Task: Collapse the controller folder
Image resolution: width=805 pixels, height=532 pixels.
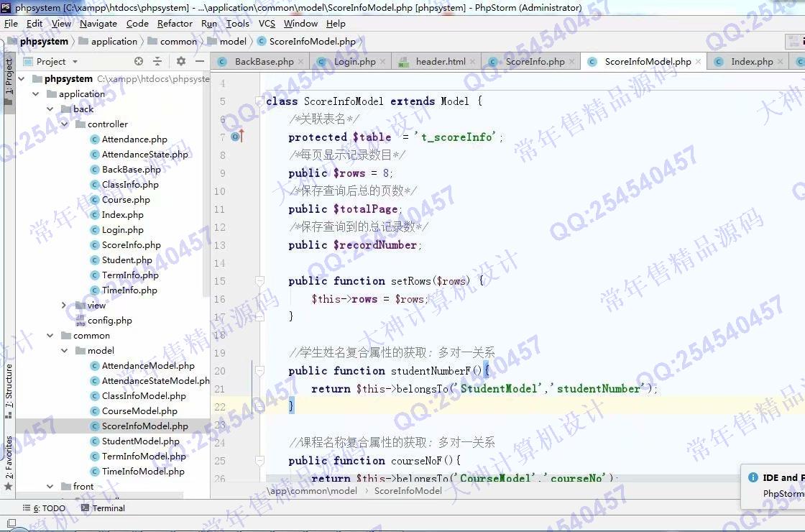Action: pos(64,124)
